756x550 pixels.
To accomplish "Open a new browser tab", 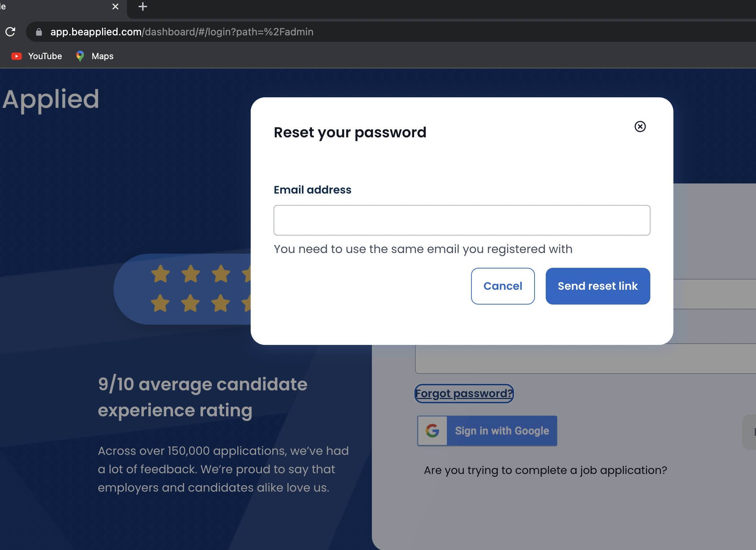I will 143,6.
